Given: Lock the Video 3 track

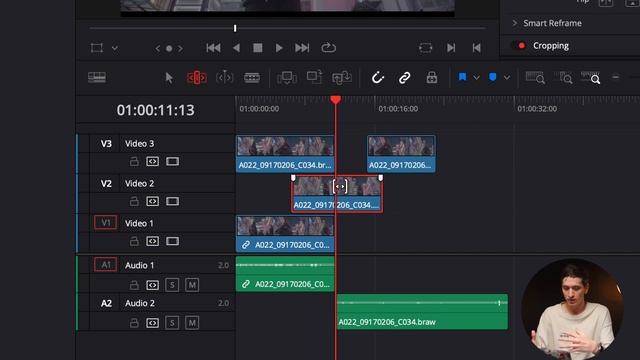Looking at the screenshot, I should (x=134, y=162).
